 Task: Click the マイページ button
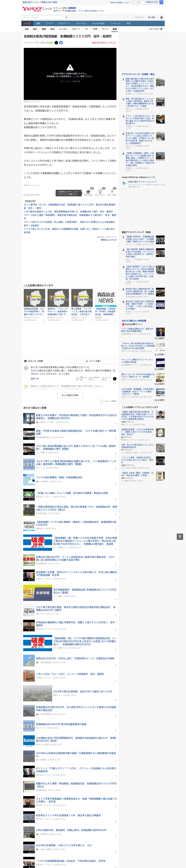coord(139,18)
